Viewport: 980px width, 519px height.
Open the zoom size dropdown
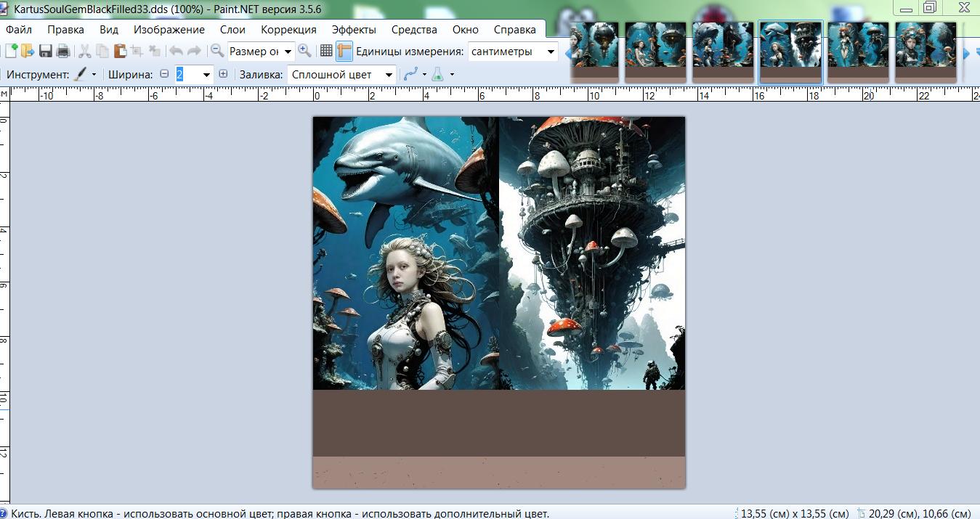[x=288, y=52]
